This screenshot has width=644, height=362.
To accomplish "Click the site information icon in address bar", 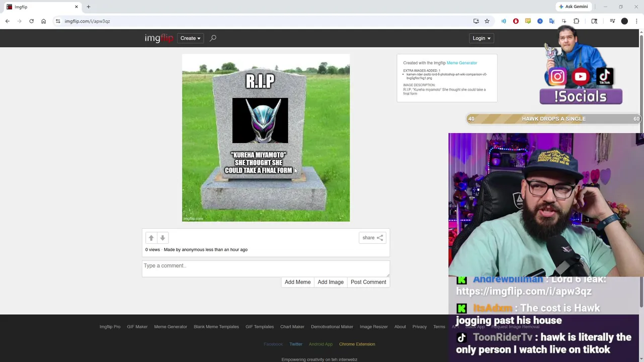I will (58, 21).
